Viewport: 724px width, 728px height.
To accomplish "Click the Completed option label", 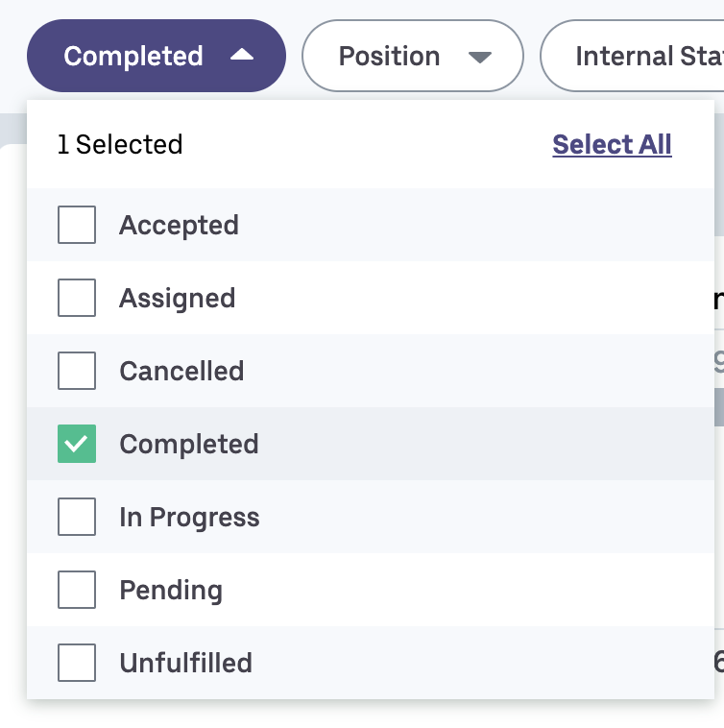I will pyautogui.click(x=189, y=445).
